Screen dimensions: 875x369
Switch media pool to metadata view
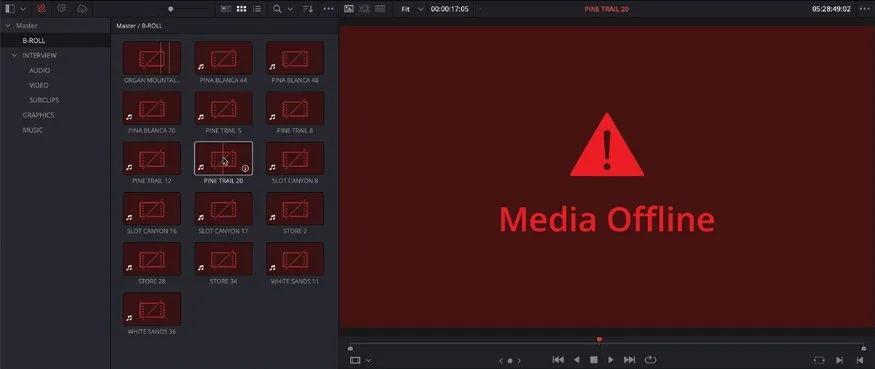(226, 9)
